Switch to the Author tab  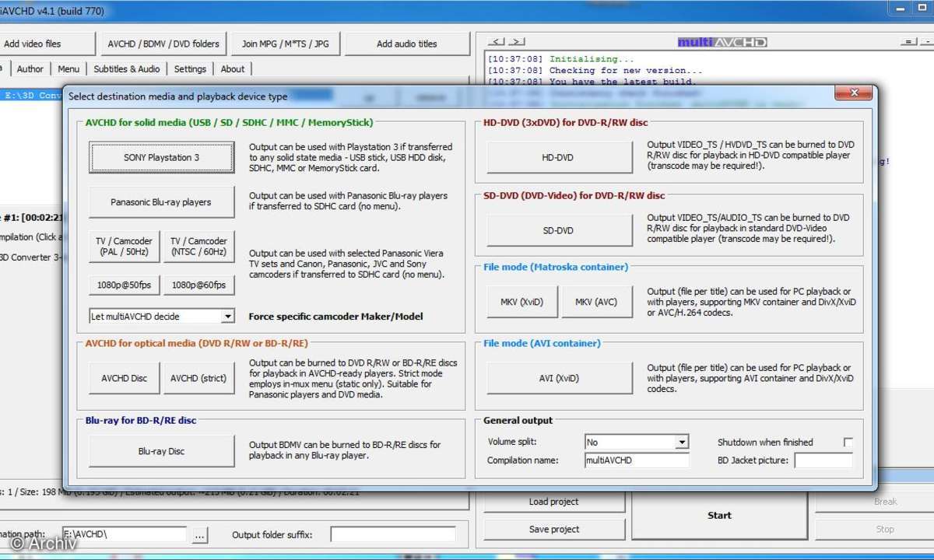click(x=30, y=68)
